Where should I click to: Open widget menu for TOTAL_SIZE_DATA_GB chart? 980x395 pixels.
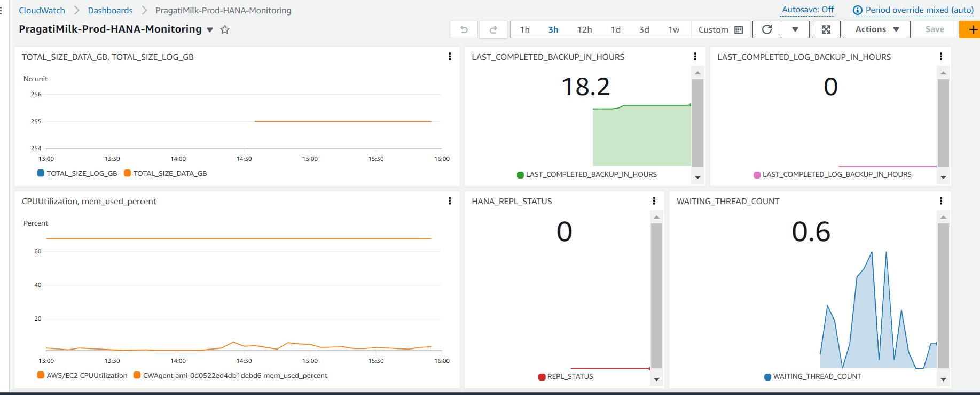tap(450, 57)
